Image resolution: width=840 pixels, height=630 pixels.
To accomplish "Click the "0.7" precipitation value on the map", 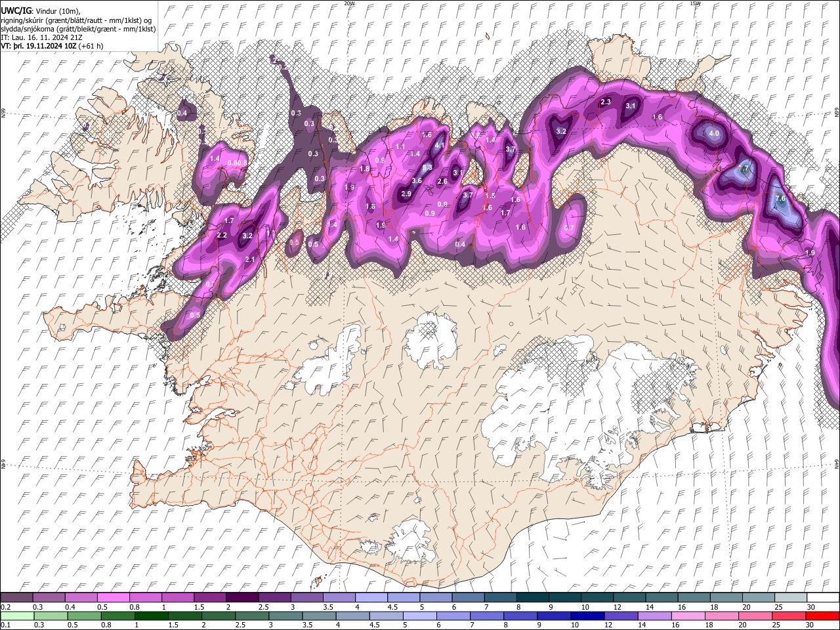I will pyautogui.click(x=569, y=228).
